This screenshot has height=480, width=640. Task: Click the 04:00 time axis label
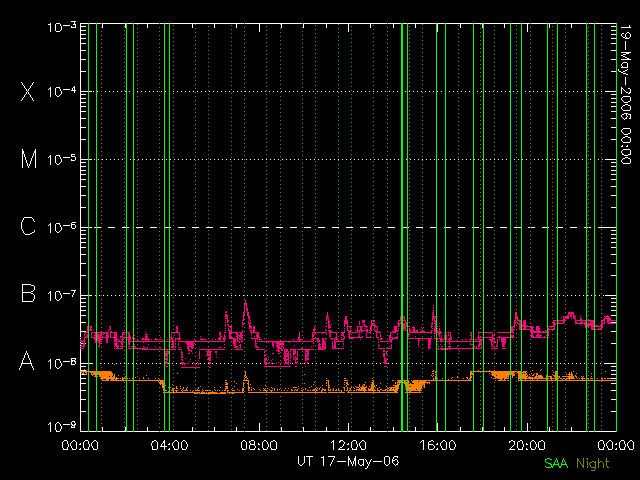(x=169, y=445)
